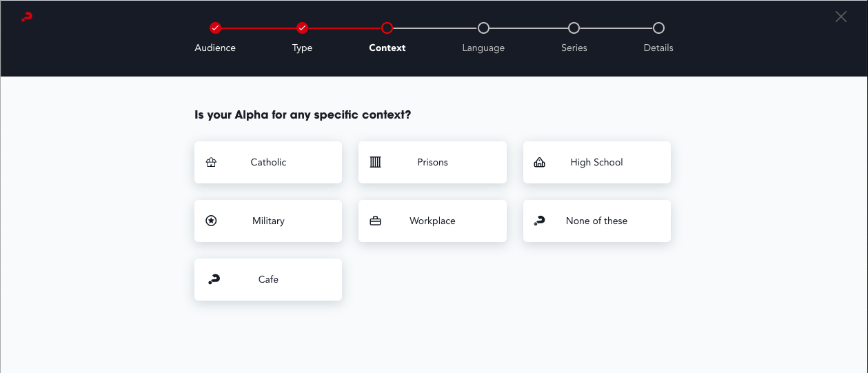Click the Alpha question mark logo
The width and height of the screenshot is (868, 373).
27,17
